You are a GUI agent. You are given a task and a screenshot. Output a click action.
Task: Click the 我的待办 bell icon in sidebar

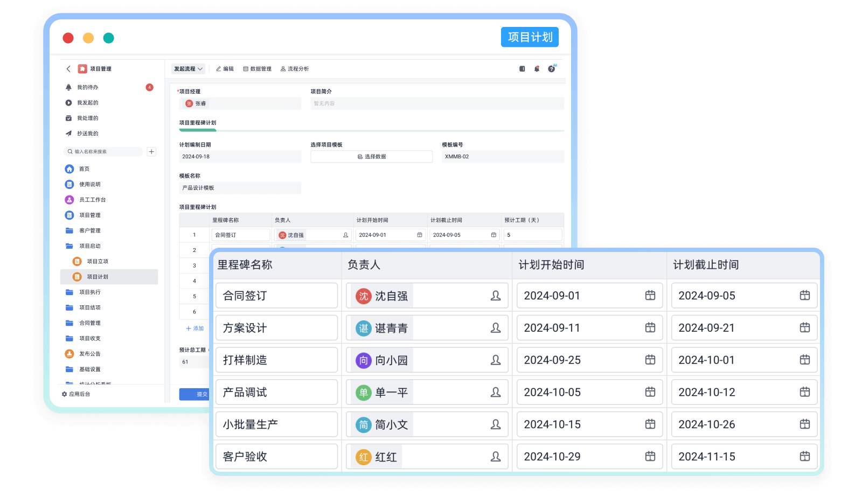click(x=69, y=87)
